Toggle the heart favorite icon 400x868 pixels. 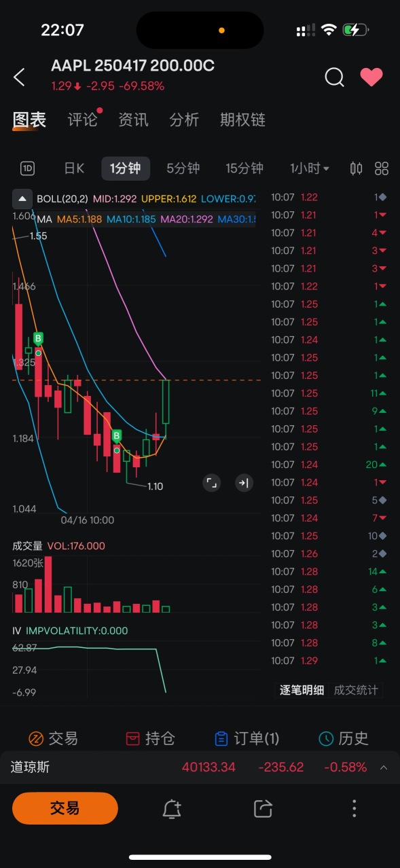371,77
